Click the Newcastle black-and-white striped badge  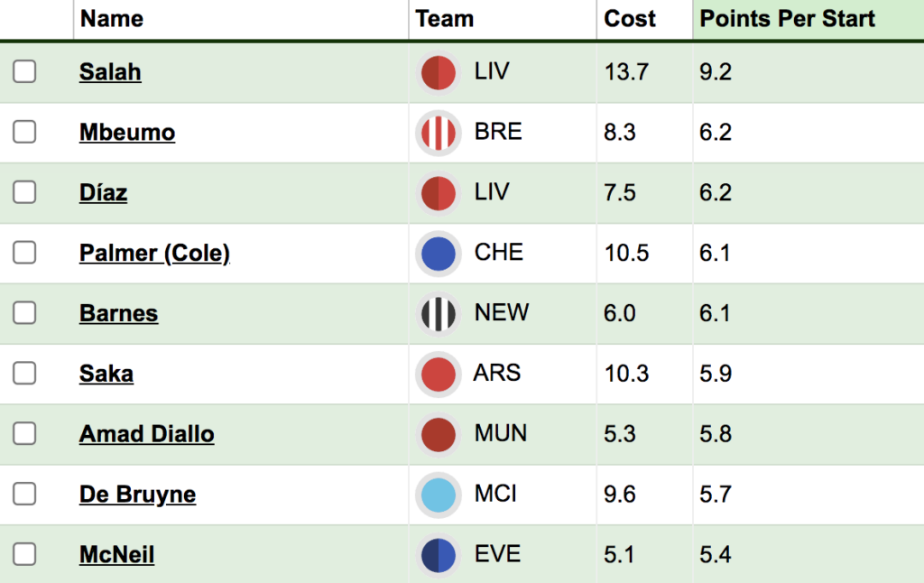(x=439, y=314)
